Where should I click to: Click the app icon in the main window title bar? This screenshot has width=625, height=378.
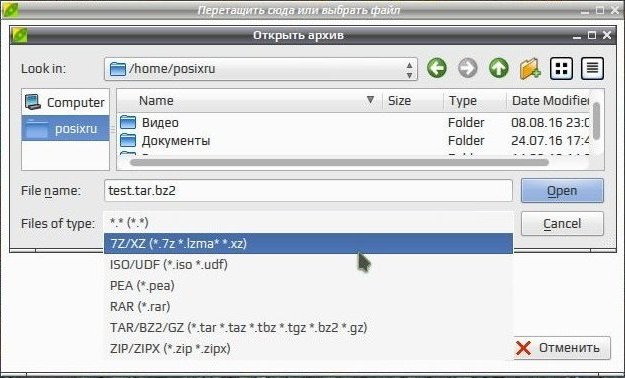pyautogui.click(x=10, y=9)
